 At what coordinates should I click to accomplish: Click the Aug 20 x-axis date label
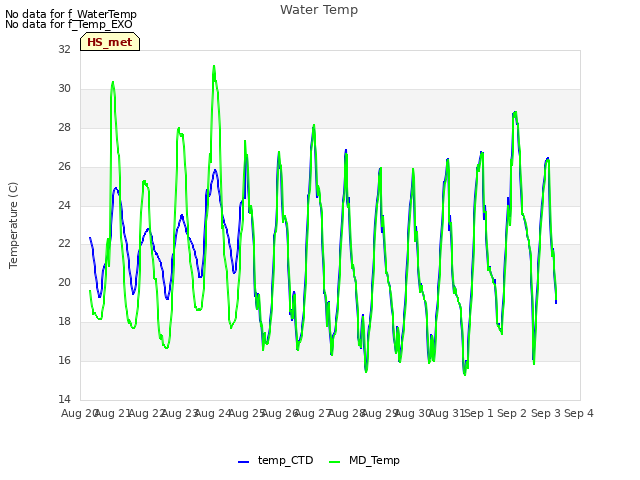[x=80, y=413]
